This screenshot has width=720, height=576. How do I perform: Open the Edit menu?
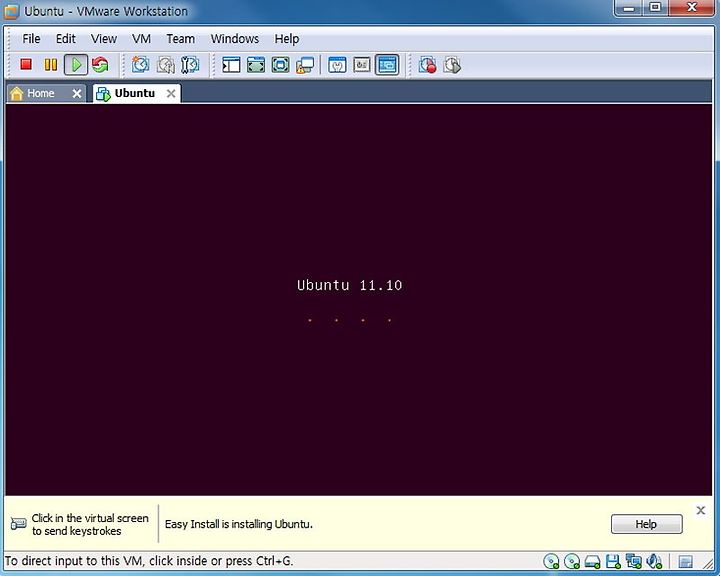[66, 39]
